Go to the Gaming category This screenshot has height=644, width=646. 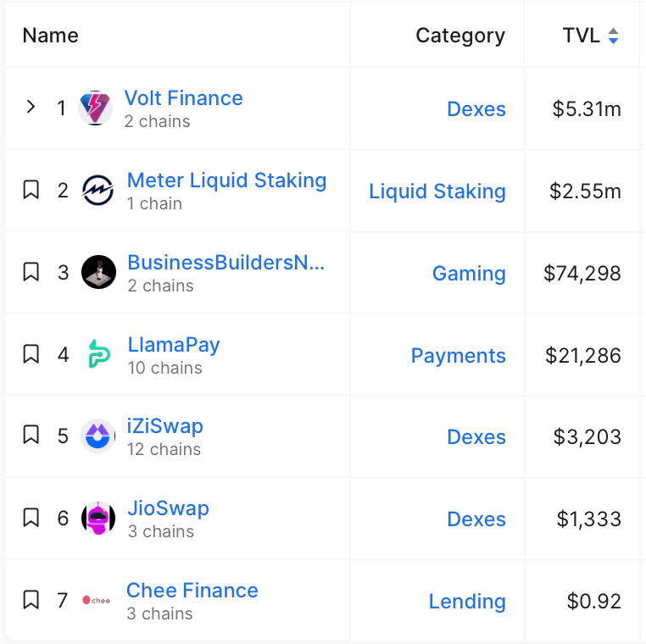pyautogui.click(x=469, y=274)
